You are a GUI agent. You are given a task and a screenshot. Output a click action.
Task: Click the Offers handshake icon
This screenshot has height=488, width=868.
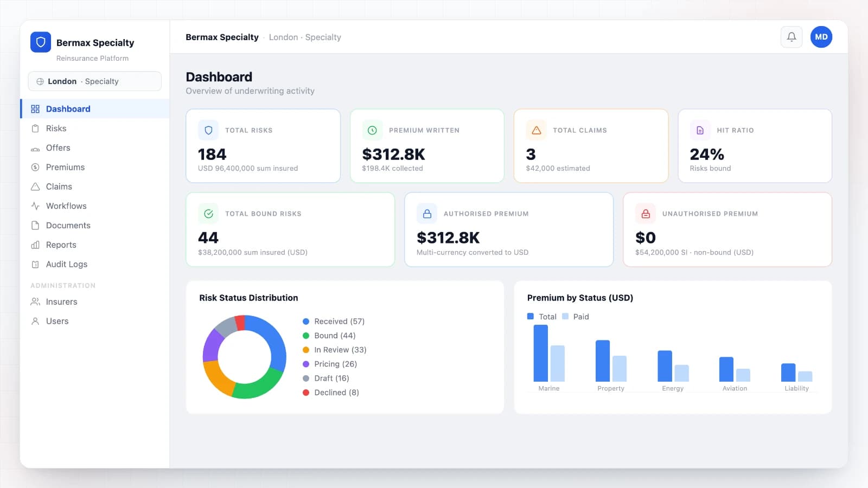point(35,148)
